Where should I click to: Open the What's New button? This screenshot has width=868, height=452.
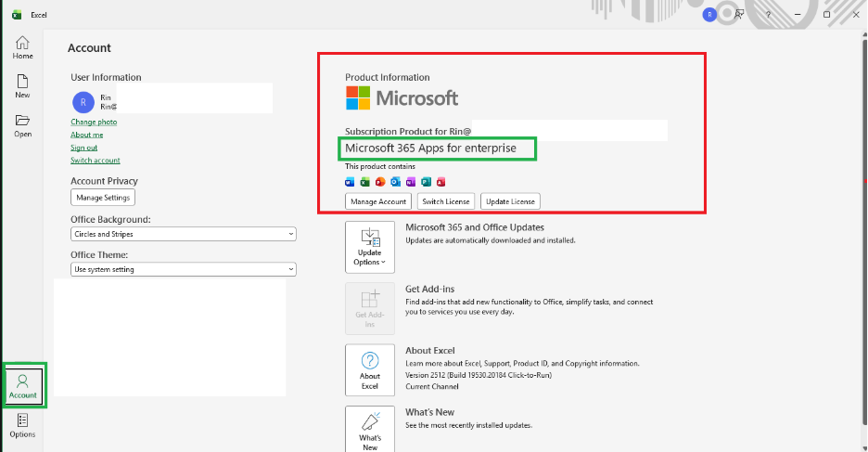point(370,430)
